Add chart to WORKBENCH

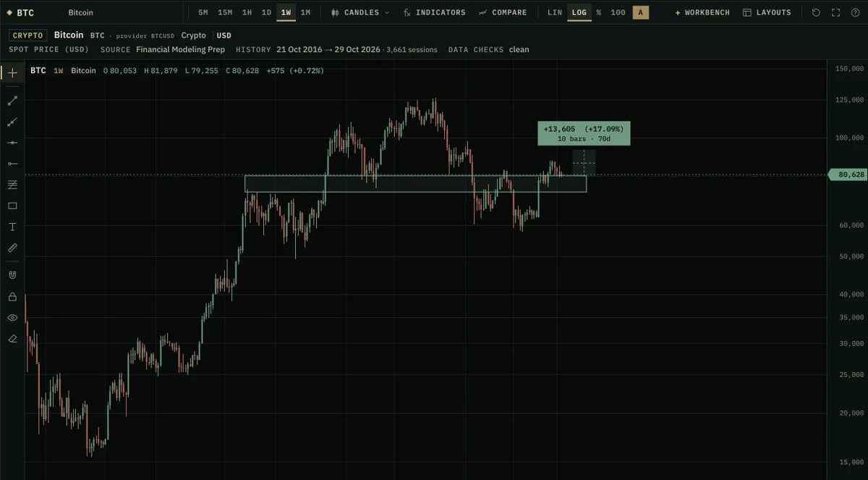click(702, 12)
